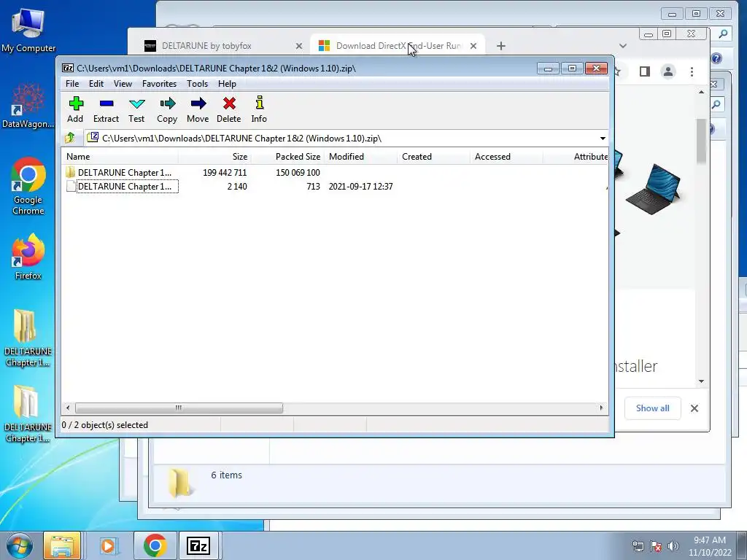747x560 pixels.
Task: Toggle the Chrome side panel icon
Action: coord(645,71)
